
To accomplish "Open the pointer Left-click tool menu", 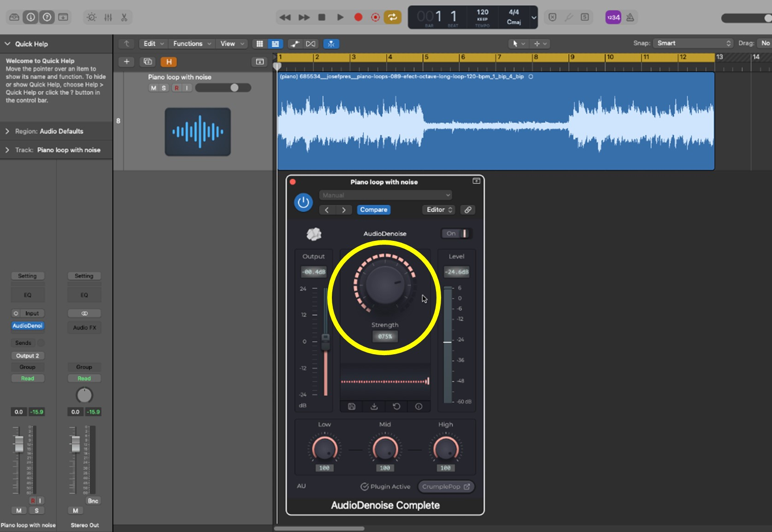I will 518,44.
